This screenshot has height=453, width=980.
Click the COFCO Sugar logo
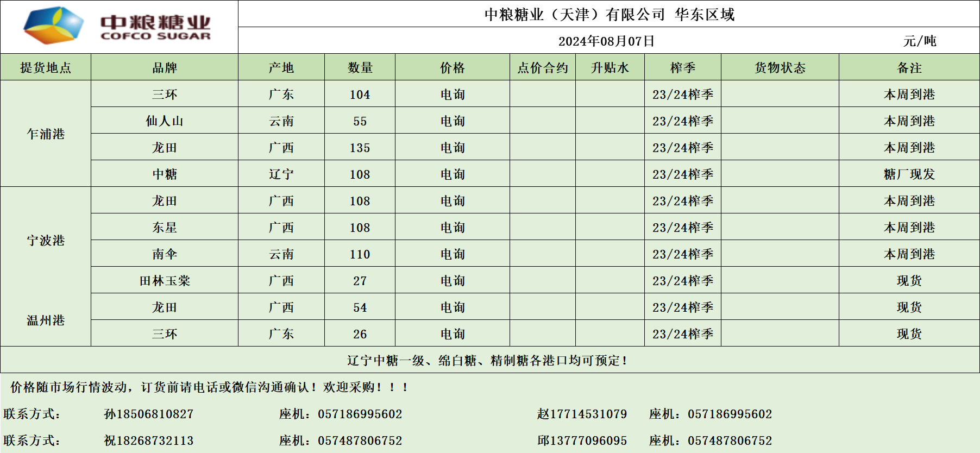[x=117, y=26]
